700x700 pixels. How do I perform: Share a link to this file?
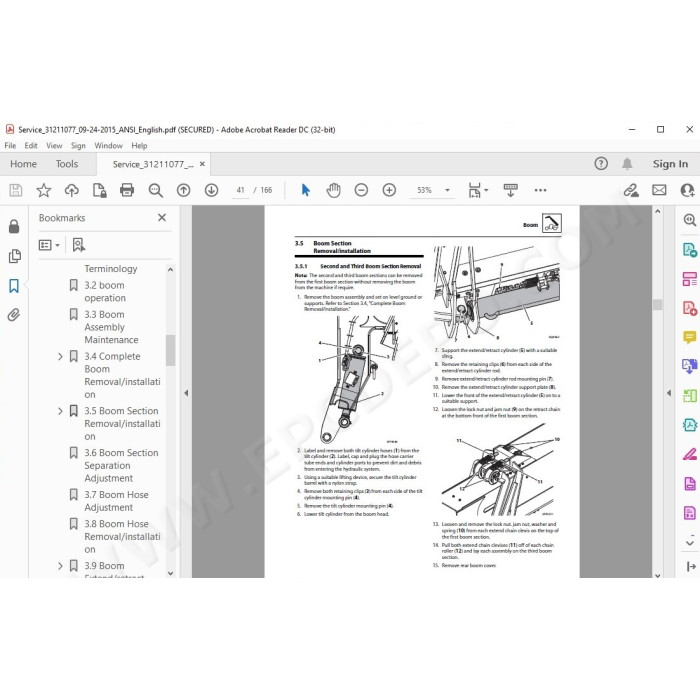631,190
